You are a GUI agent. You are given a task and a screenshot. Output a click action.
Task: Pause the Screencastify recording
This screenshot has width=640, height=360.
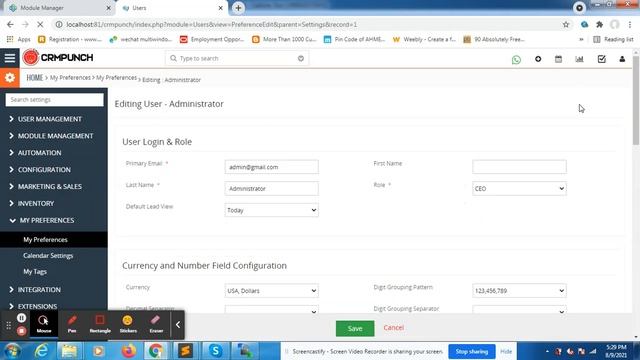[22, 318]
